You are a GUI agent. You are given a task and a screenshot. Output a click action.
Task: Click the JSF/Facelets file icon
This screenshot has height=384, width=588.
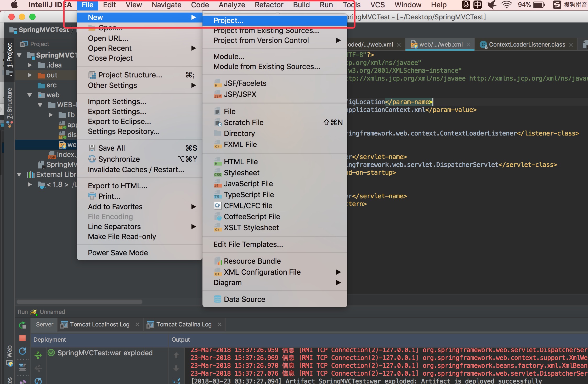(x=217, y=83)
